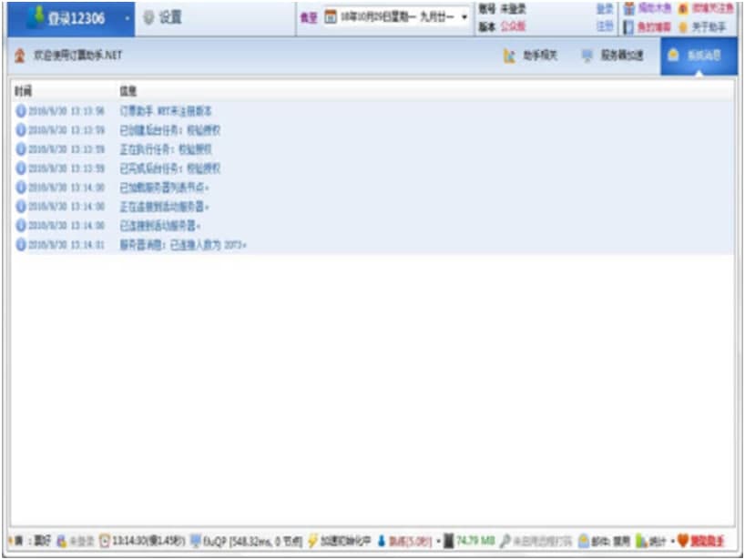Click the red heart donate link in status bar

[x=700, y=541]
